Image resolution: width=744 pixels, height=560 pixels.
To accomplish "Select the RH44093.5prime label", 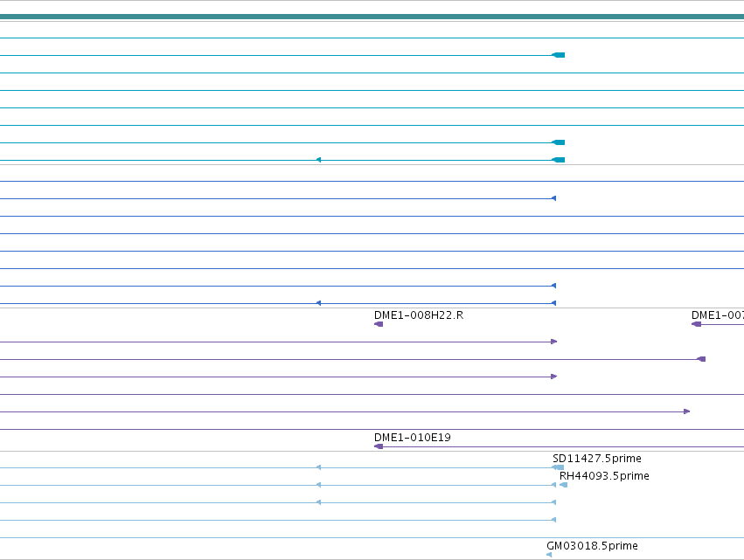I will point(604,476).
